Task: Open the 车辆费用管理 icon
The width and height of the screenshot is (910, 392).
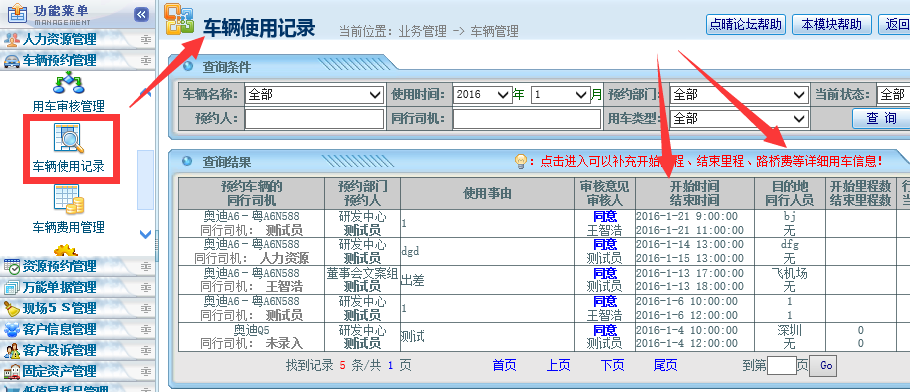Action: 68,199
